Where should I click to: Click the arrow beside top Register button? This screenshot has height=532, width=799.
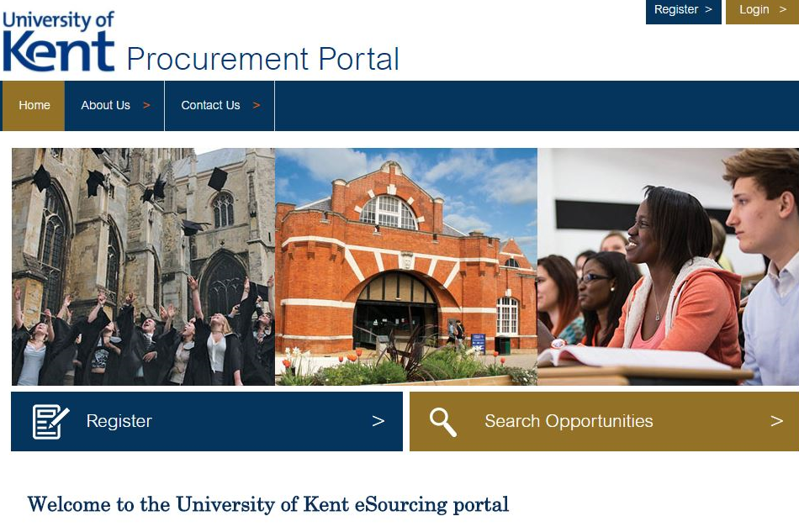point(708,10)
